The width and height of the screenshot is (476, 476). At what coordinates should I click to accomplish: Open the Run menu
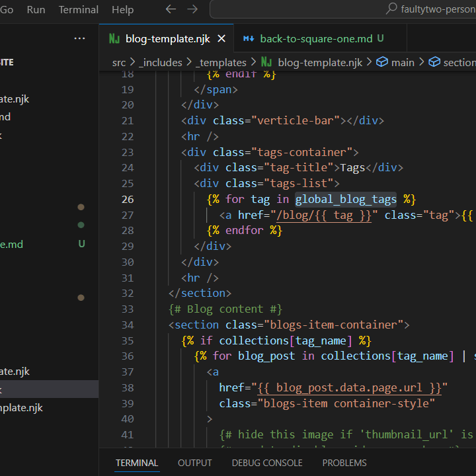pyautogui.click(x=36, y=9)
